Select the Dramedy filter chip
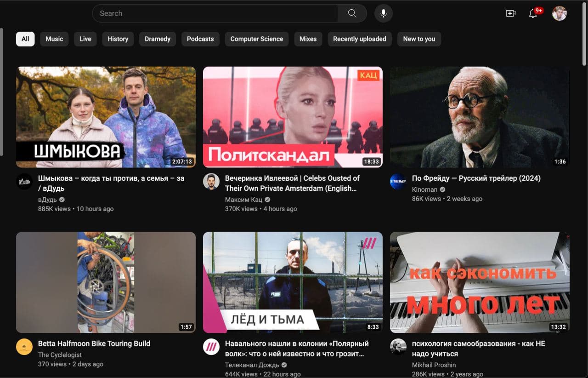 click(158, 39)
